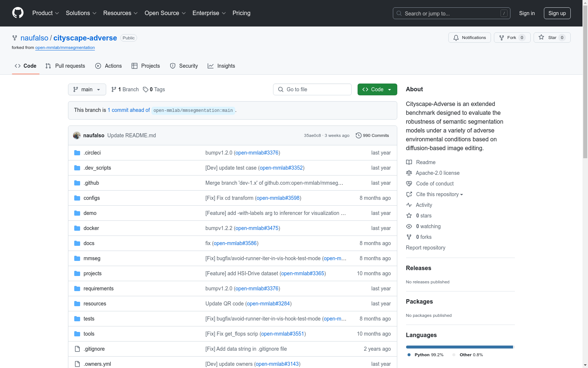The height and width of the screenshot is (368, 588).
Task: Click the naufalso avatar image
Action: [77, 135]
